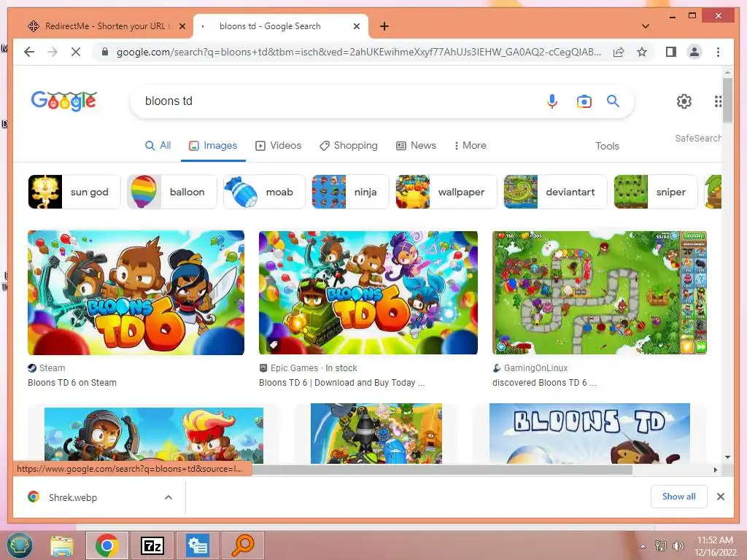Screen dimensions: 747x560
Task: Open Chrome's three-dot menu
Action: click(x=718, y=52)
